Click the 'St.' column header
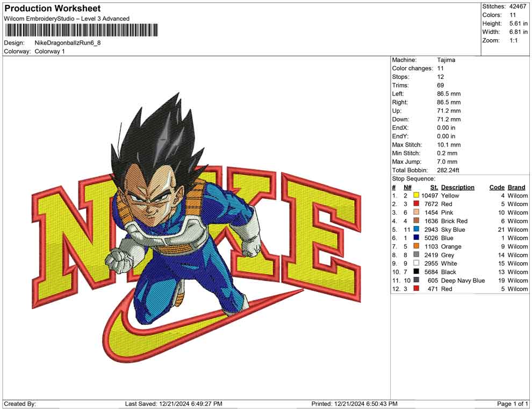The image size is (532, 409). pos(434,187)
